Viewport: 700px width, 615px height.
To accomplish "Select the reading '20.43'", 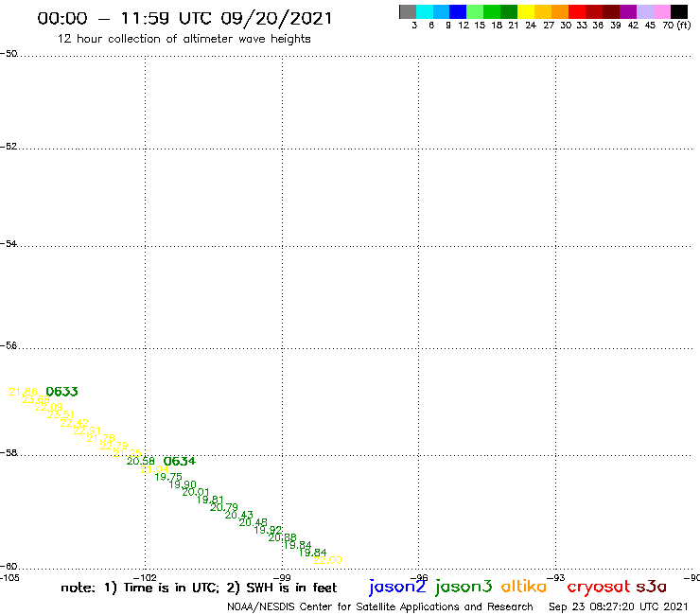I will pos(238,515).
